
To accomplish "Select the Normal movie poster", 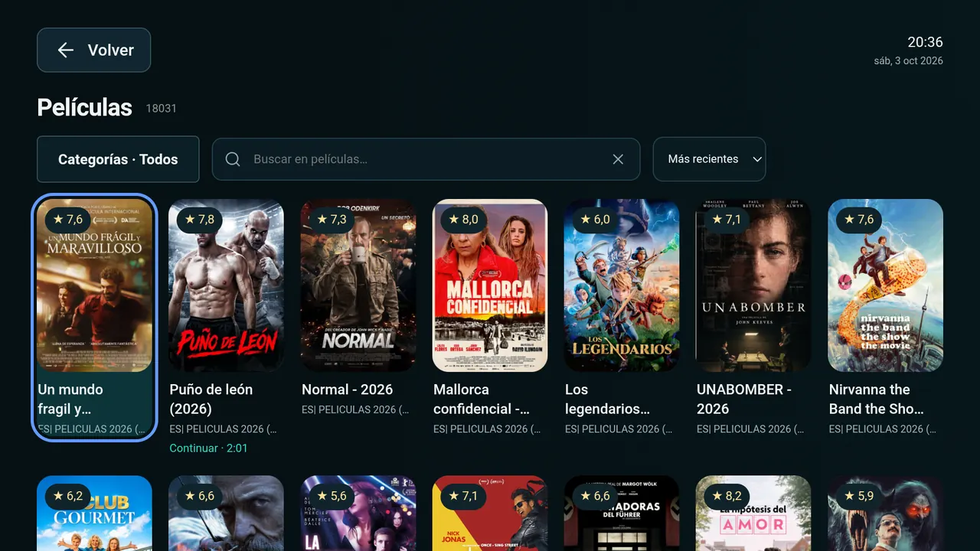I will (x=358, y=285).
